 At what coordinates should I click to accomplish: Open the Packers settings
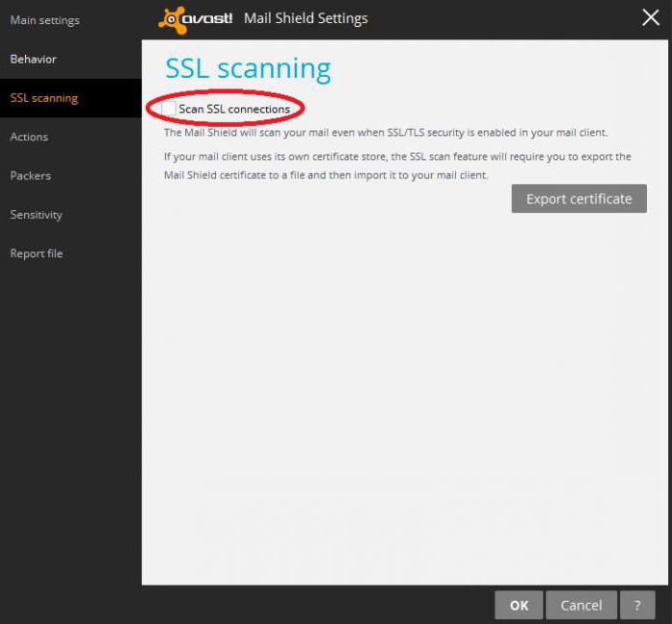pyautogui.click(x=31, y=176)
